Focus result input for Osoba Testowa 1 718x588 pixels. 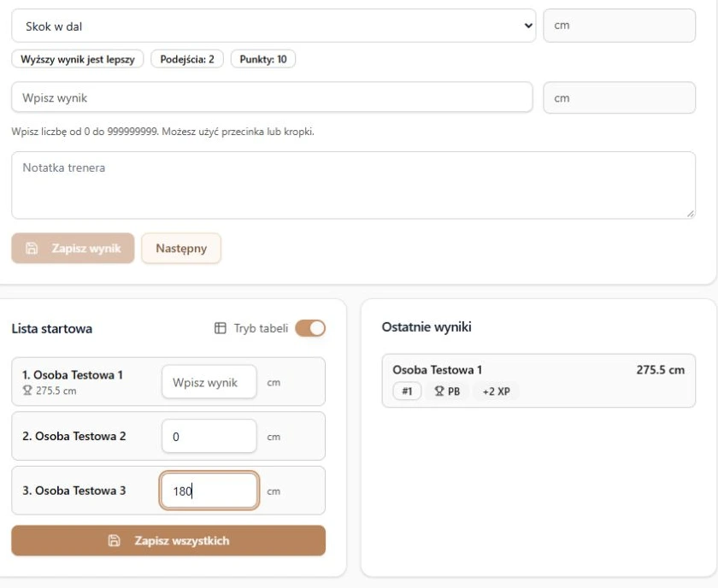point(209,382)
